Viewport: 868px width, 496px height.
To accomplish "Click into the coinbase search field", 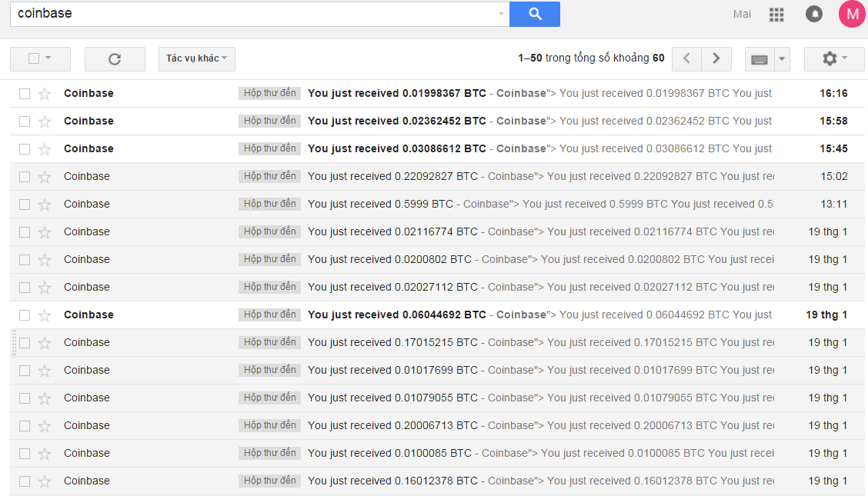I will tap(254, 14).
